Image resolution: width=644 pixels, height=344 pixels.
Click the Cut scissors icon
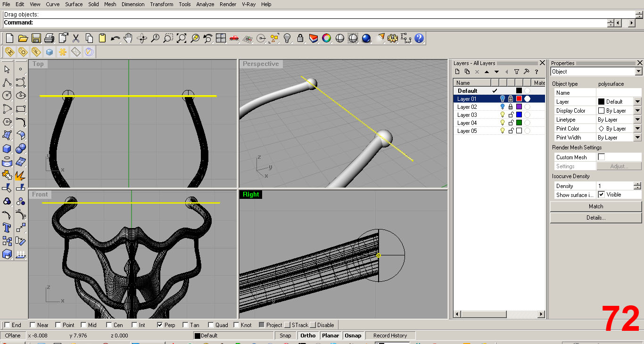click(76, 38)
